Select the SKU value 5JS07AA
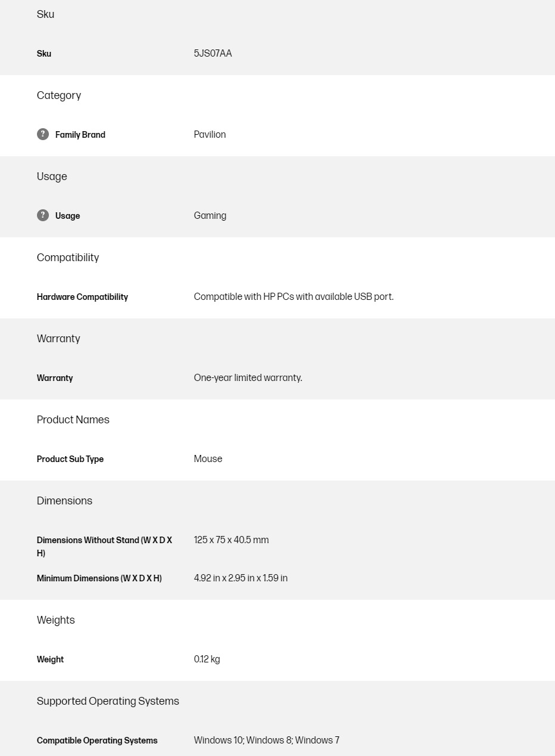555x756 pixels. click(213, 54)
